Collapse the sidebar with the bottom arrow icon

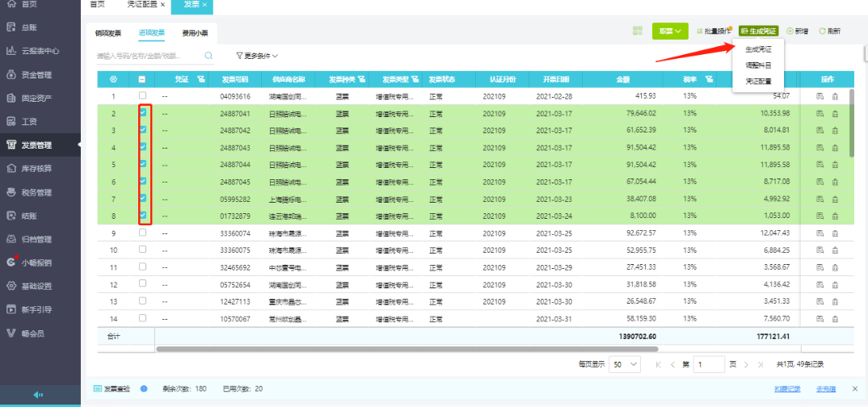(x=38, y=395)
